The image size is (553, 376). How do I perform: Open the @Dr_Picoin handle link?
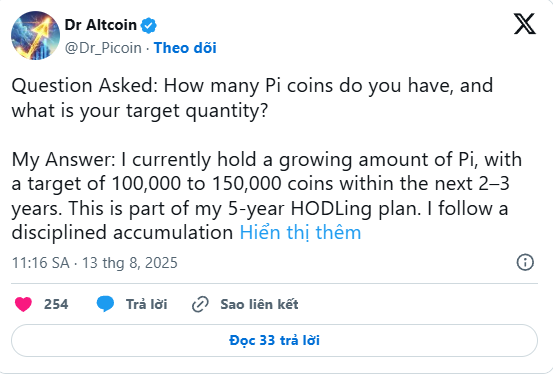pos(103,48)
